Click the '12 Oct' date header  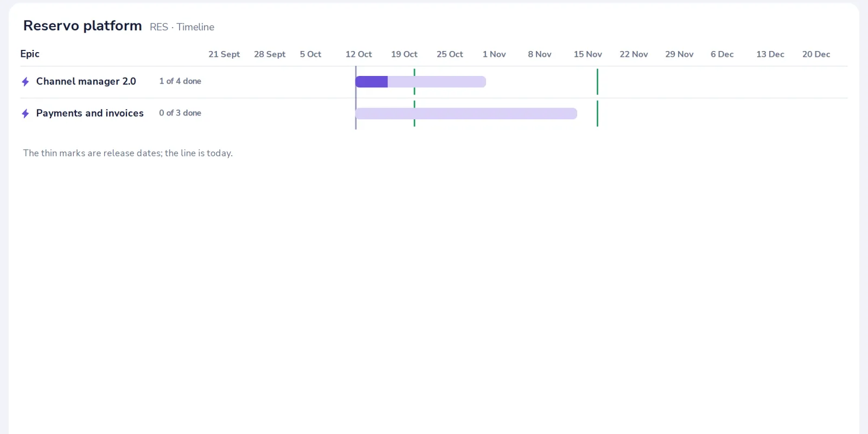point(359,54)
